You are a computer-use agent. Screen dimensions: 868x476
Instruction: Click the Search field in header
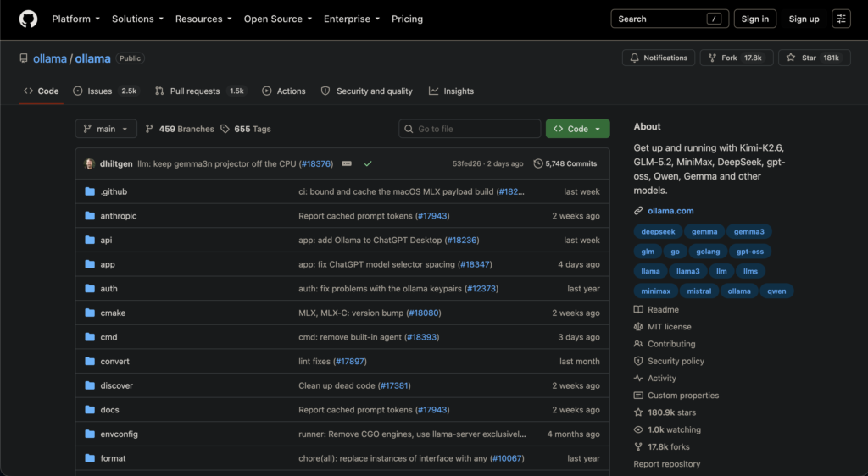[x=670, y=19]
